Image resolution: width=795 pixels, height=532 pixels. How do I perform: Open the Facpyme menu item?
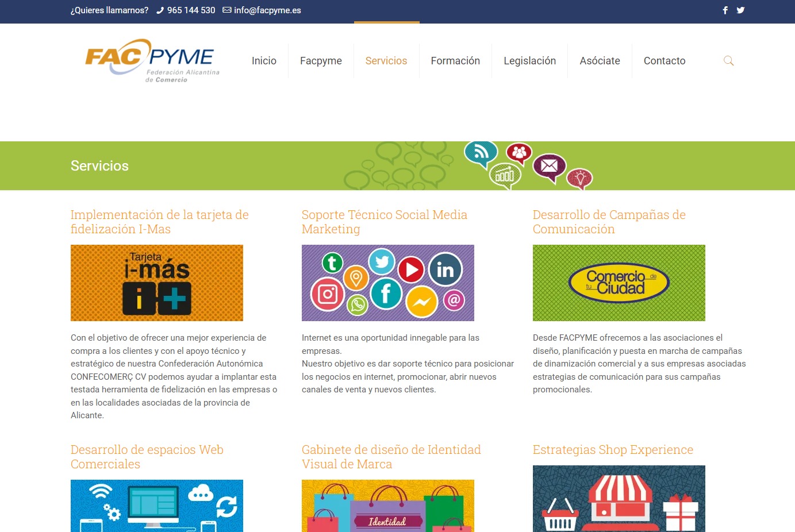321,61
